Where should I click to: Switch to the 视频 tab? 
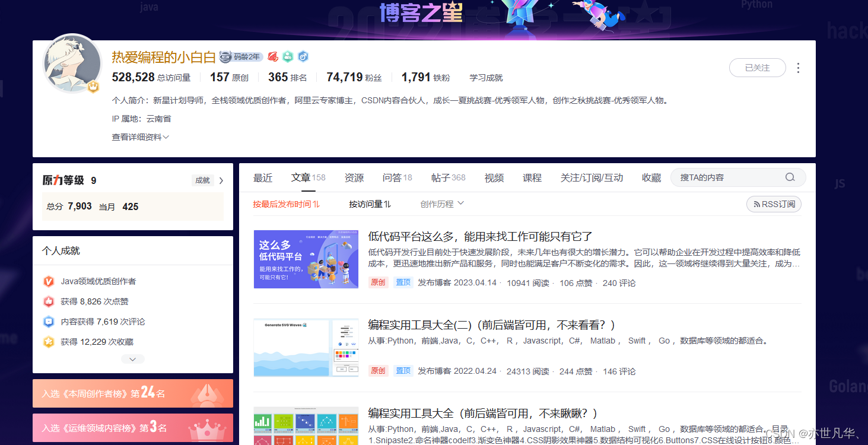click(494, 177)
